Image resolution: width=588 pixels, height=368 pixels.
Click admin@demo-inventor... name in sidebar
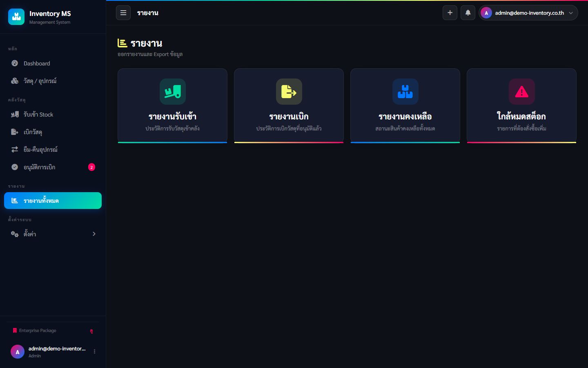click(57, 349)
